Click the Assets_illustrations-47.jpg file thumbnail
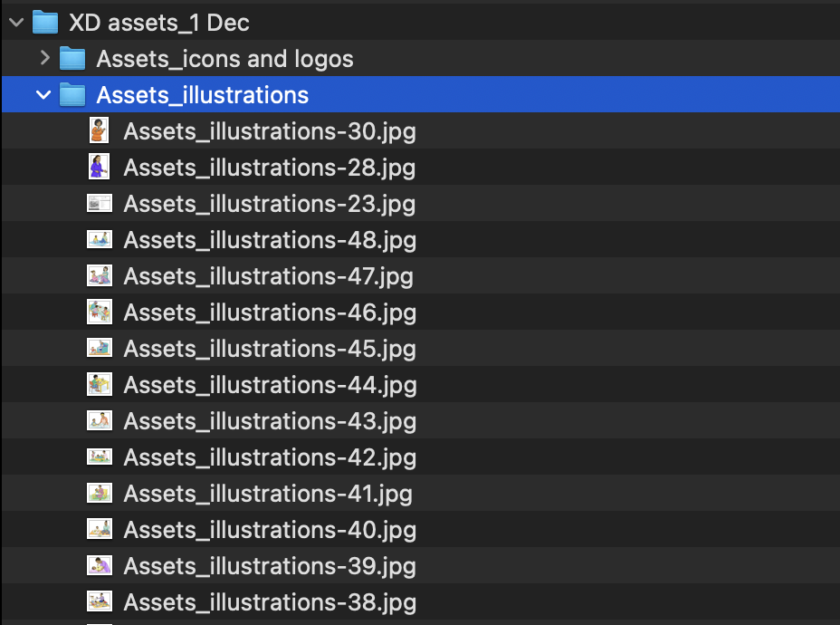The width and height of the screenshot is (840, 625). click(x=99, y=276)
